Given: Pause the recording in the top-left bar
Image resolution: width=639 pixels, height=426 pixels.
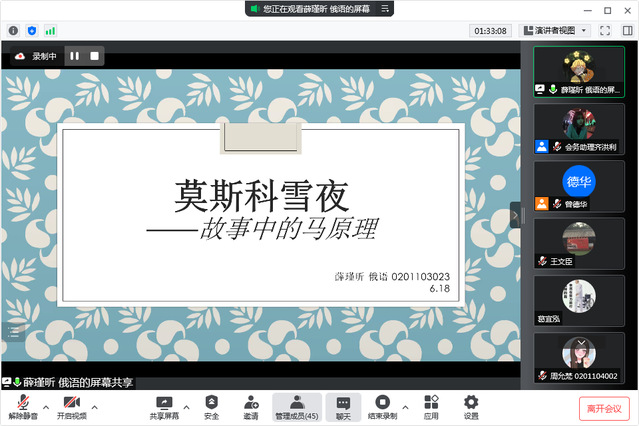Looking at the screenshot, I should point(74,56).
